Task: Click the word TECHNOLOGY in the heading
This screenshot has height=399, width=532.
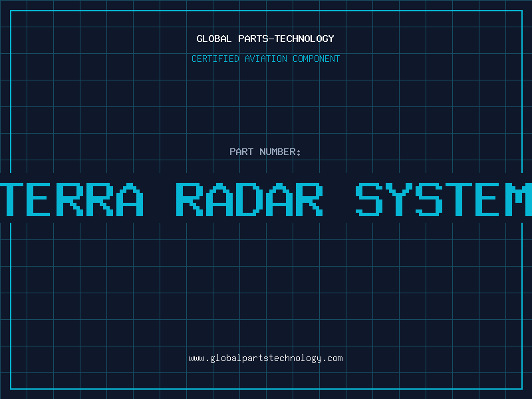Action: tap(305, 39)
